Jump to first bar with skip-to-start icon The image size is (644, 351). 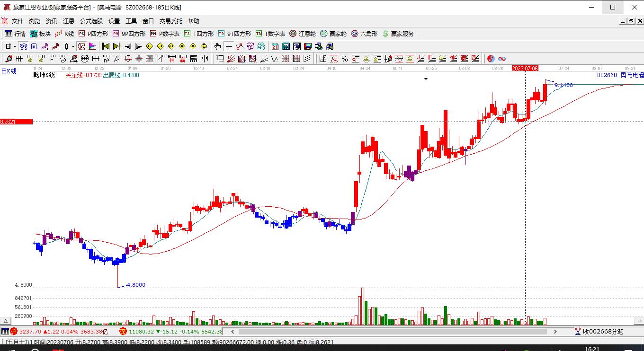(106, 46)
